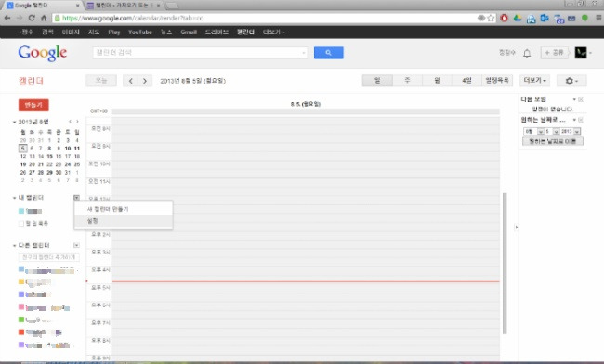
Task: Click the 친구의 캘린더 추가하기 field
Action: pos(48,257)
